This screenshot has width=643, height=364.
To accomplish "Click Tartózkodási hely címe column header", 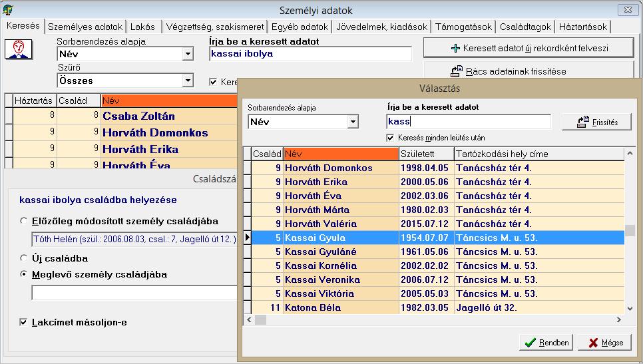I will click(539, 154).
